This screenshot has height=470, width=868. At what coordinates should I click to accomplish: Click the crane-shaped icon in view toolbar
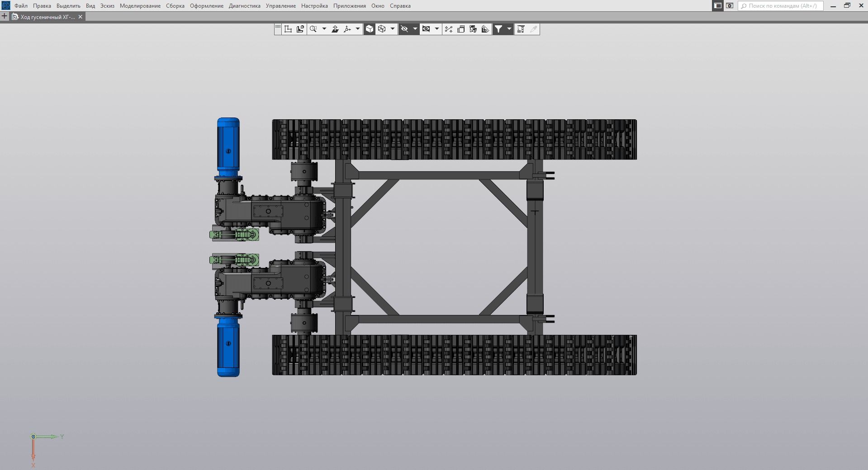tap(521, 29)
